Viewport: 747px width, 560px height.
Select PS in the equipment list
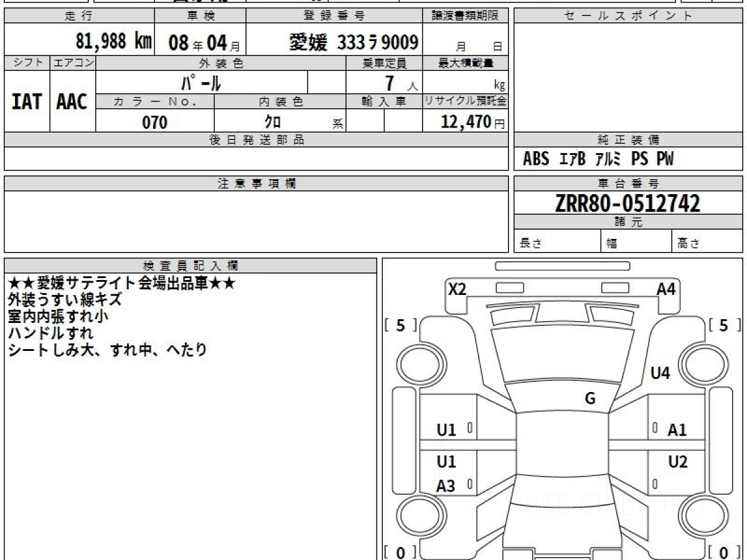click(639, 159)
